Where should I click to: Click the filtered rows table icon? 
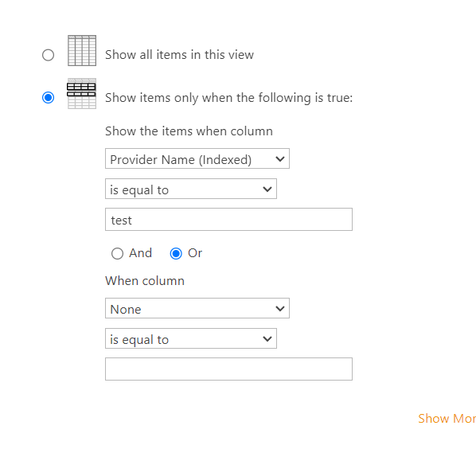pyautogui.click(x=82, y=93)
